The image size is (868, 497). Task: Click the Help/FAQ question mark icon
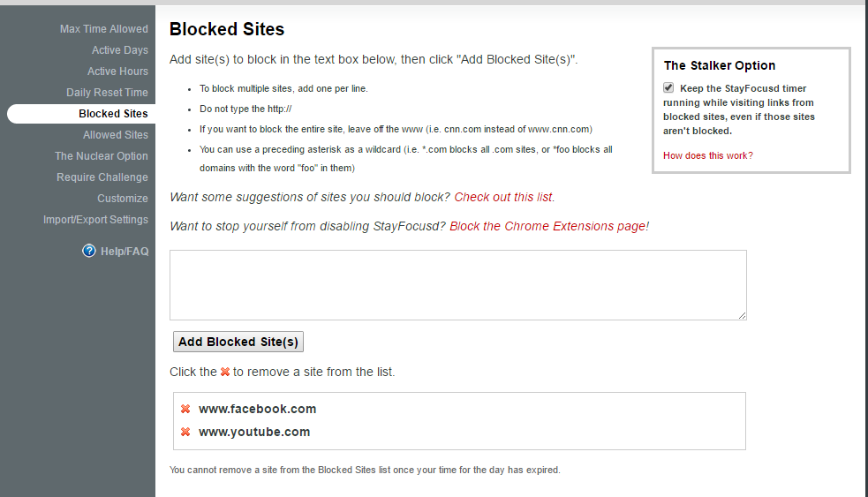tap(89, 251)
